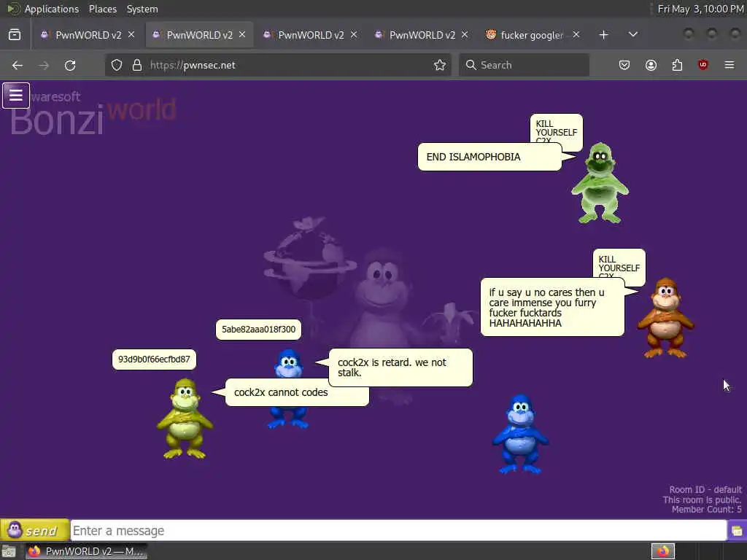Bookmark this page with the star
The width and height of the screenshot is (747, 560).
440,65
